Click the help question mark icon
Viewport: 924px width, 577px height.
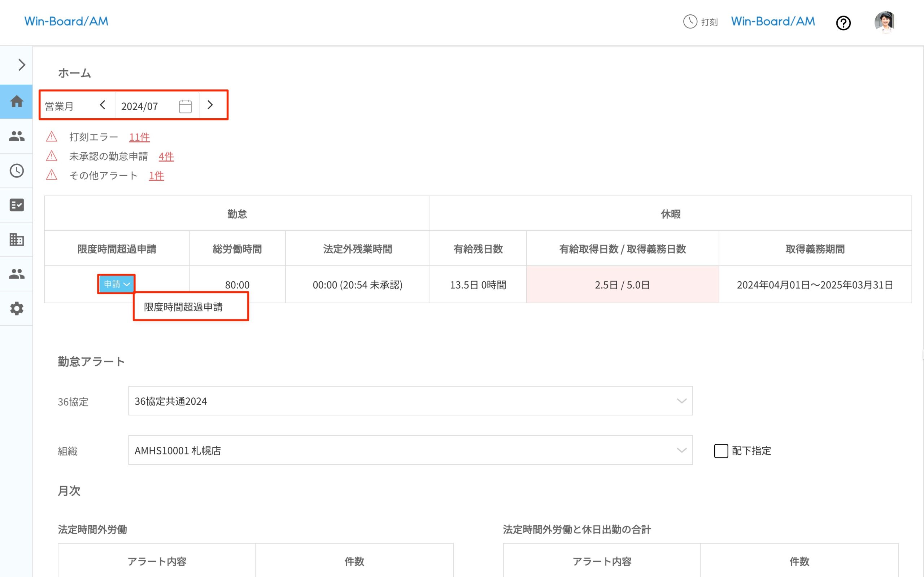tap(843, 23)
